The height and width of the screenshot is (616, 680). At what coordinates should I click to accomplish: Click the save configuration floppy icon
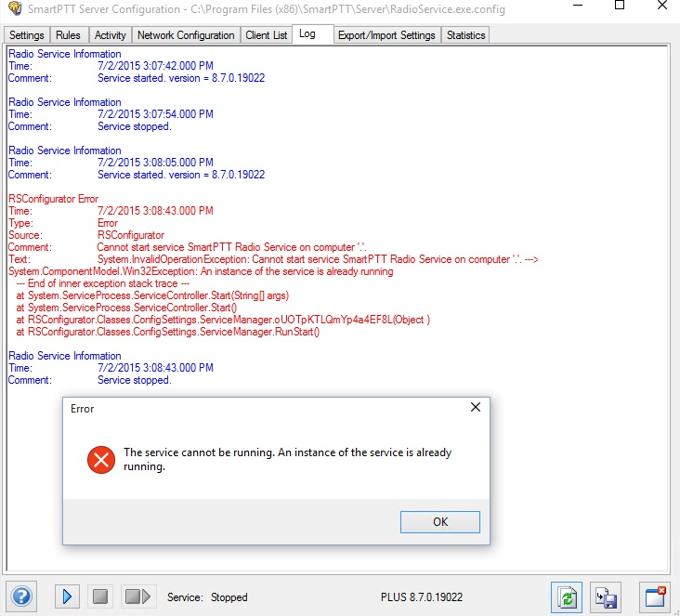point(606,597)
